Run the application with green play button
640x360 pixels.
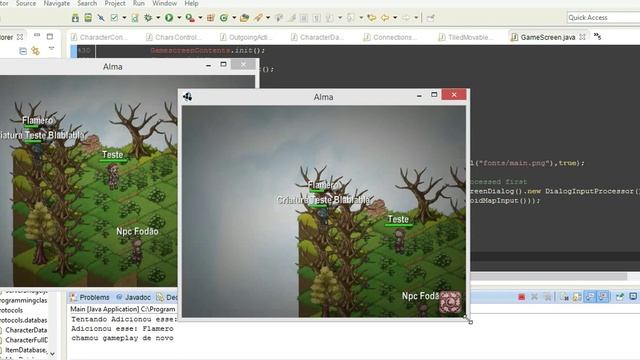tap(169, 18)
